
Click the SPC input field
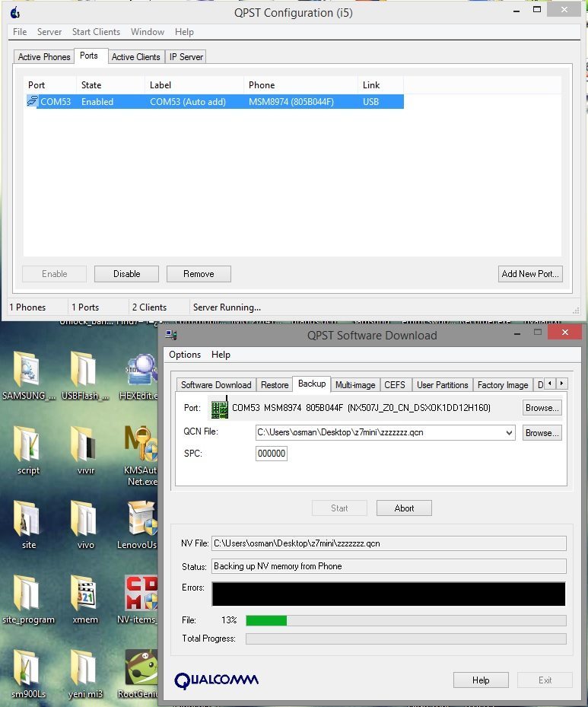coord(272,454)
